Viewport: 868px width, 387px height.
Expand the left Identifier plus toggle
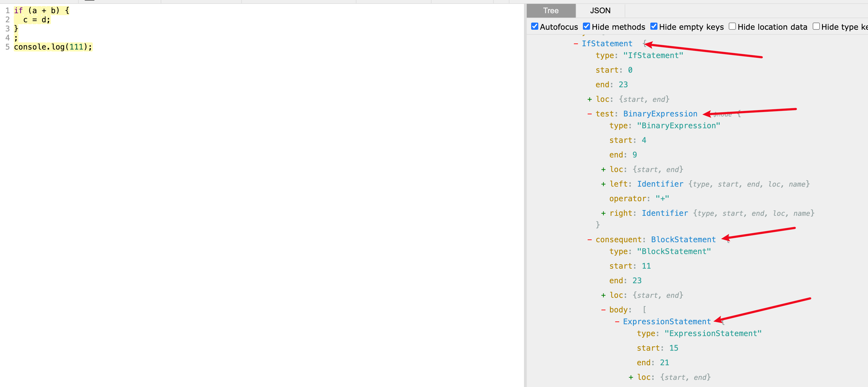603,184
